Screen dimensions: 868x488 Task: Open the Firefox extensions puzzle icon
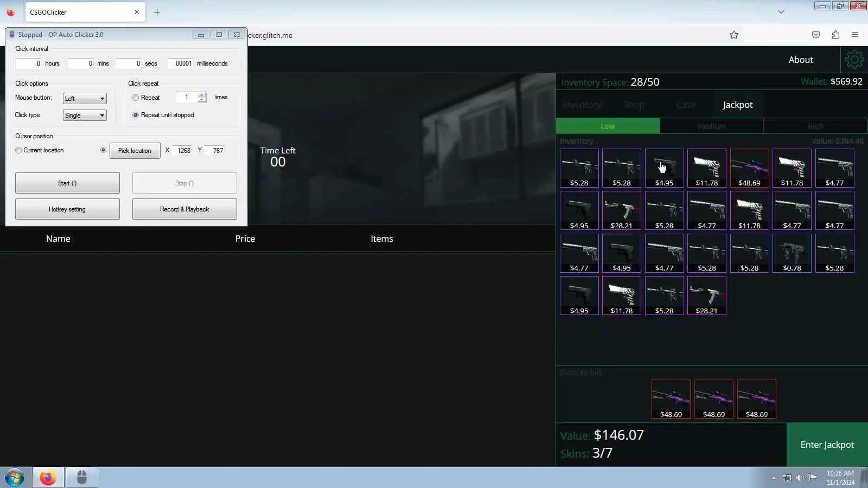click(835, 35)
